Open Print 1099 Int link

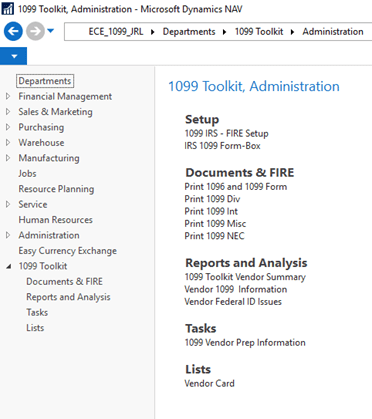click(x=211, y=211)
